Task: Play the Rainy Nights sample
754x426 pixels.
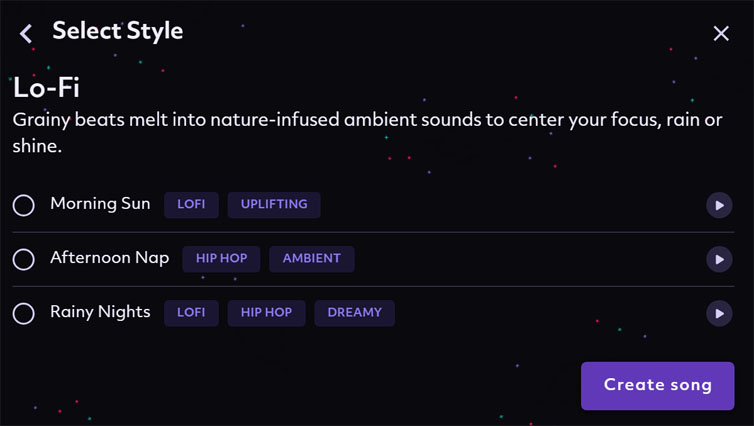Action: [x=719, y=313]
